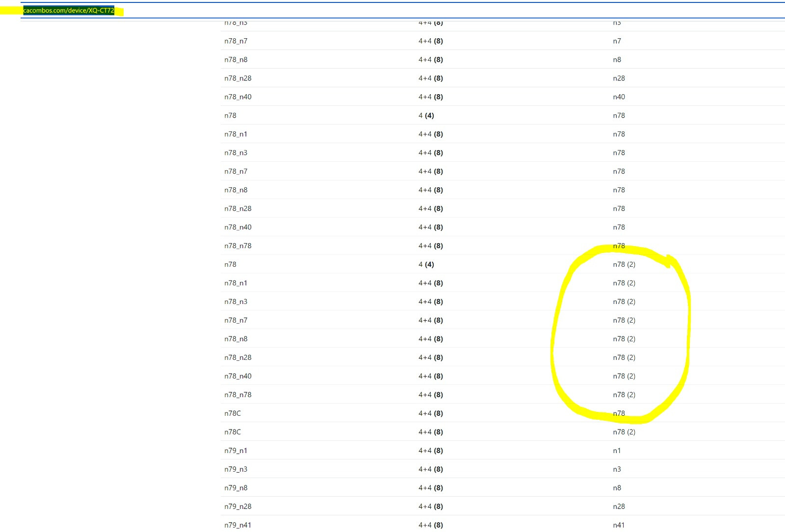Click the cacombos.com URL in address bar
785x532 pixels.
[x=69, y=10]
